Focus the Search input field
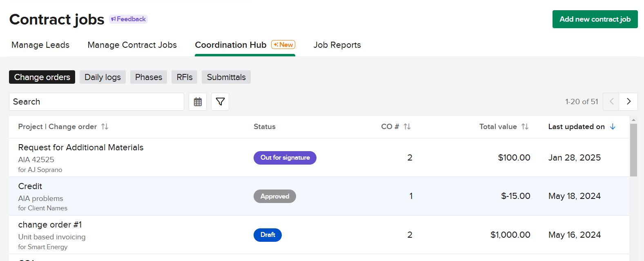This screenshot has height=261, width=644. tap(96, 102)
